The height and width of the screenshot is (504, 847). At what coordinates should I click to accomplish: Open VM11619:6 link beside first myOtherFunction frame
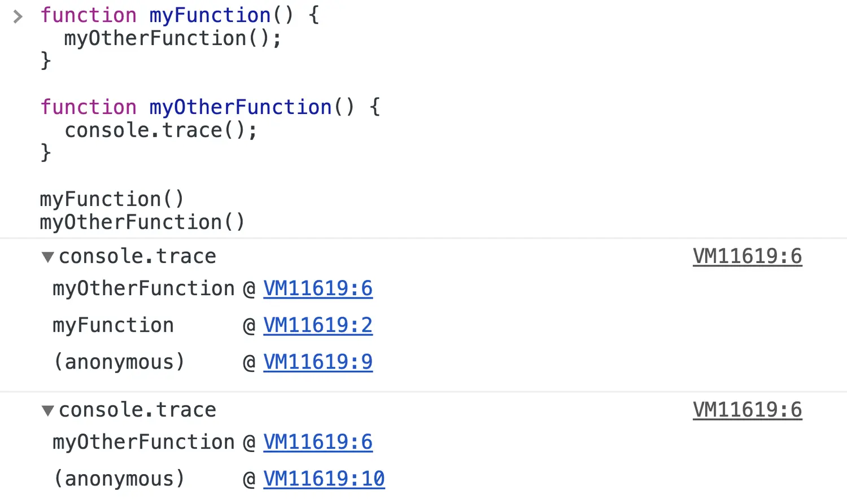[318, 288]
